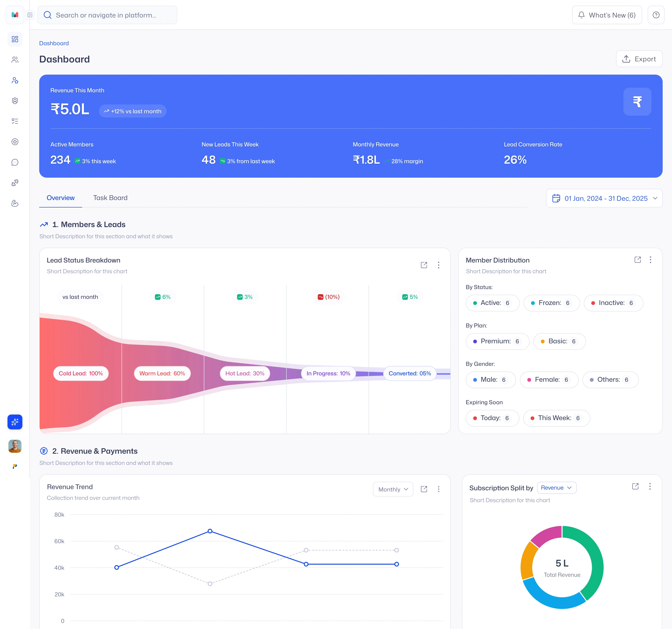This screenshot has height=629, width=672.
Task: Open the date range dropdown
Action: point(604,198)
